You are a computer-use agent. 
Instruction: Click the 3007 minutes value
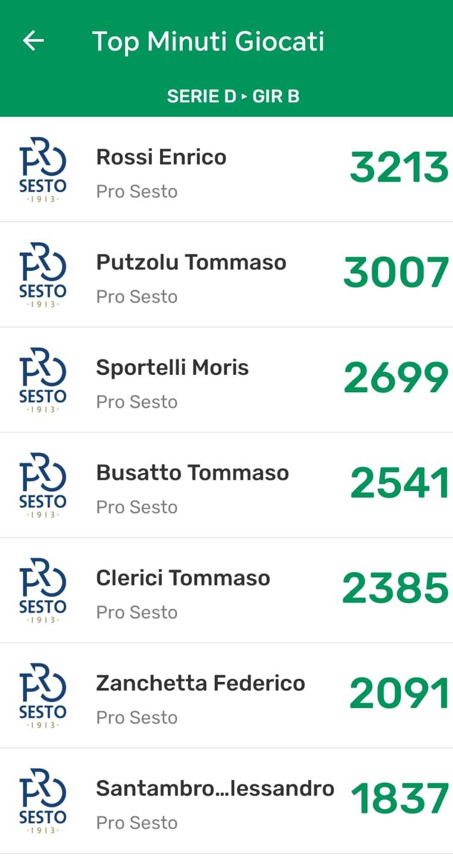(396, 273)
